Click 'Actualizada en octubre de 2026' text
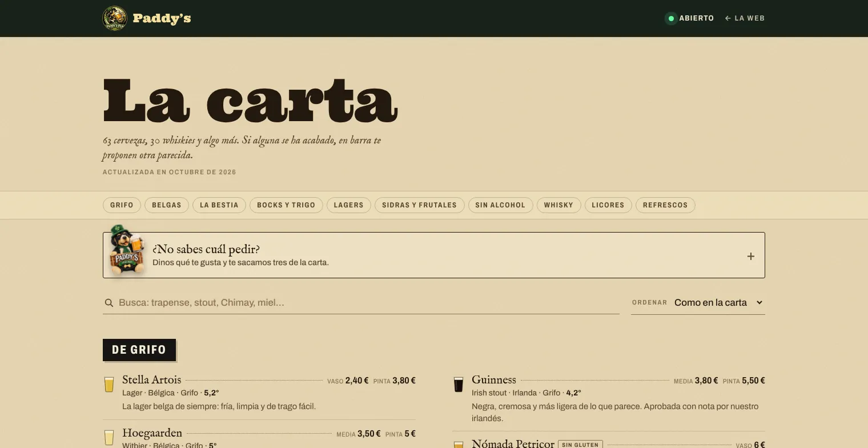The width and height of the screenshot is (868, 448). click(x=170, y=172)
